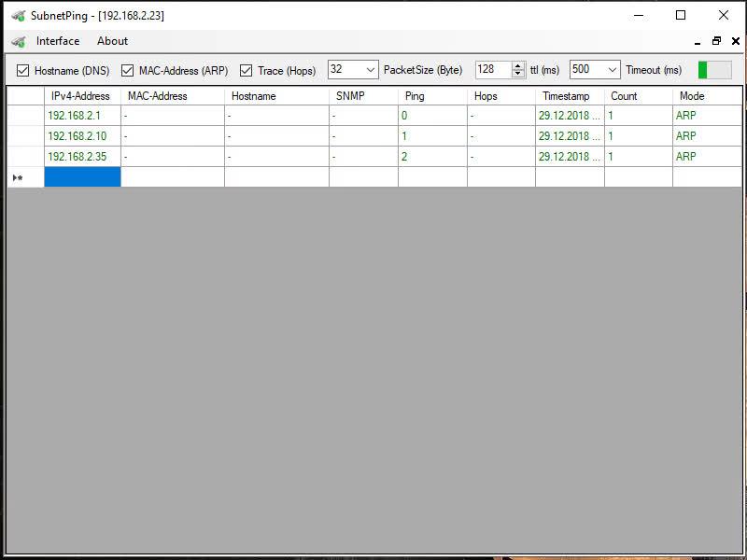Image resolution: width=747 pixels, height=560 pixels.
Task: Open the About menu
Action: (112, 41)
